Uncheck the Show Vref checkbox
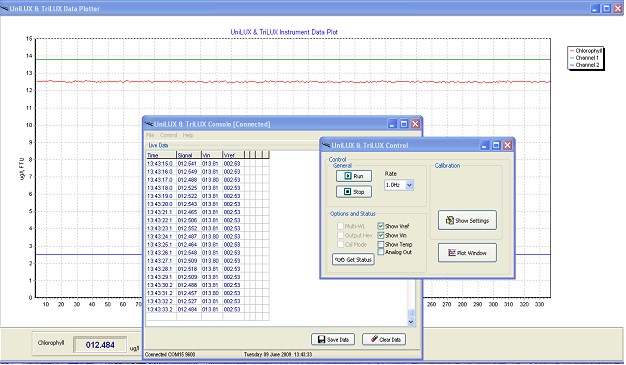626x365 pixels. pyautogui.click(x=381, y=226)
